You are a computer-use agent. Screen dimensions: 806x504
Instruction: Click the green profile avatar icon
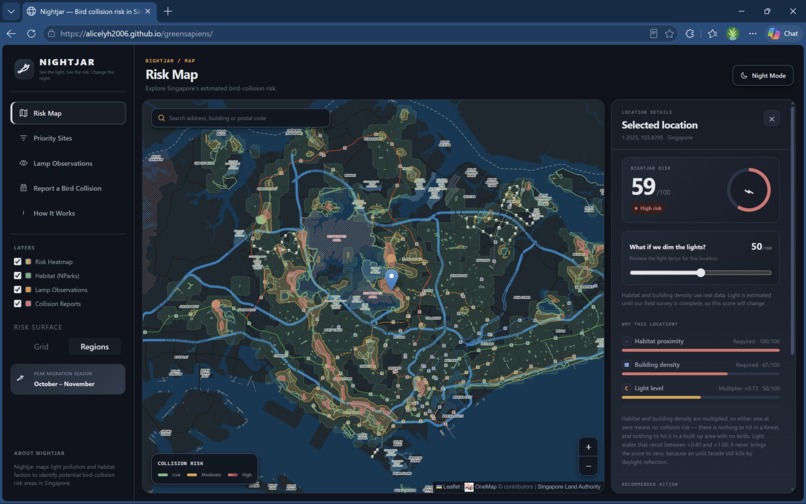tap(732, 33)
